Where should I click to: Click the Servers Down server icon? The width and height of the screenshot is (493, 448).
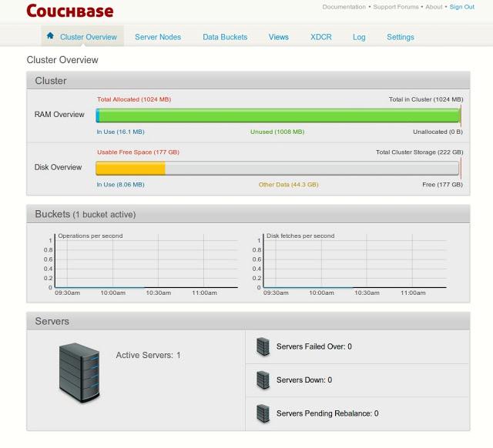tap(263, 379)
